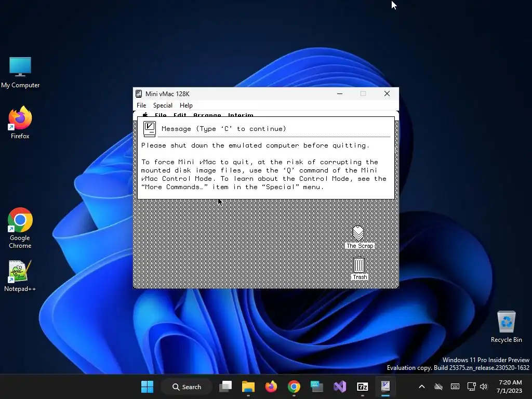Minimize the Mini vMac window

(340, 94)
